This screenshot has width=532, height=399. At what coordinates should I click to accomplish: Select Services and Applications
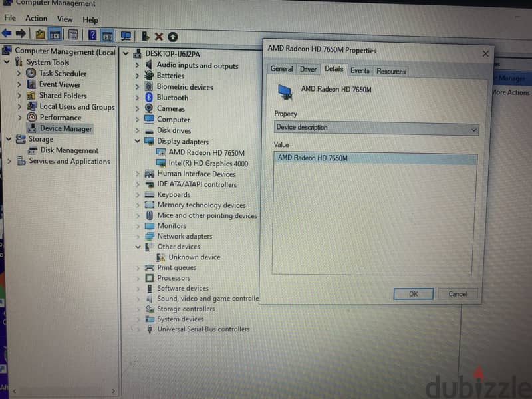69,161
